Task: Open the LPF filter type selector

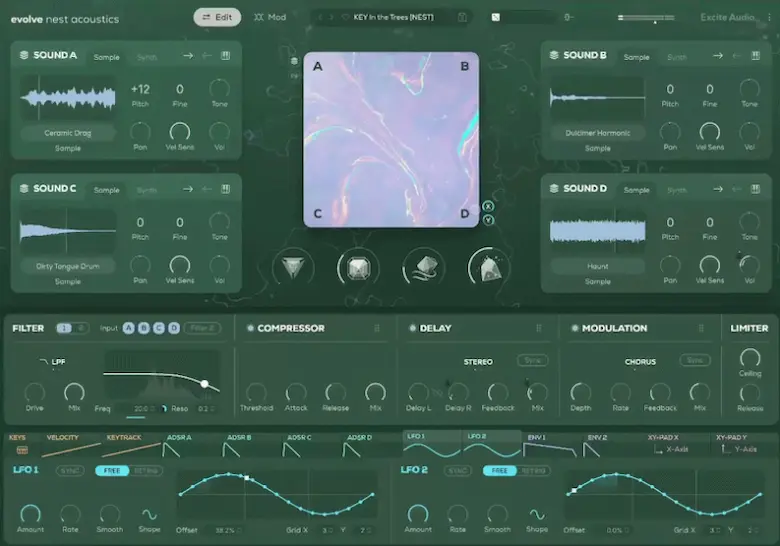Action: [x=52, y=362]
